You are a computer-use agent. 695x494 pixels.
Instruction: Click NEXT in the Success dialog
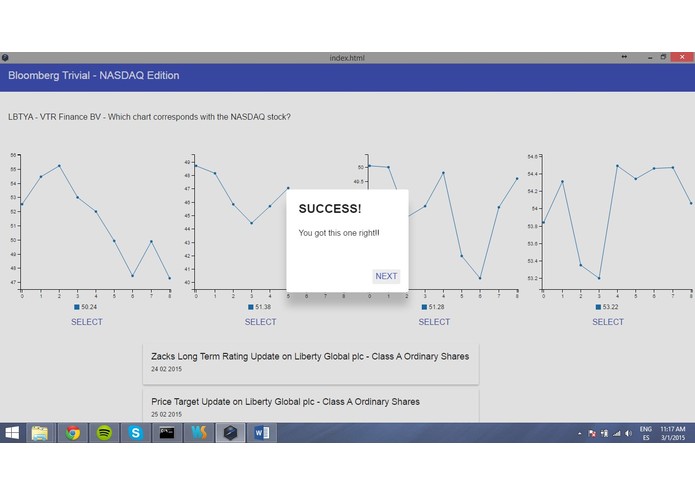pyautogui.click(x=386, y=276)
